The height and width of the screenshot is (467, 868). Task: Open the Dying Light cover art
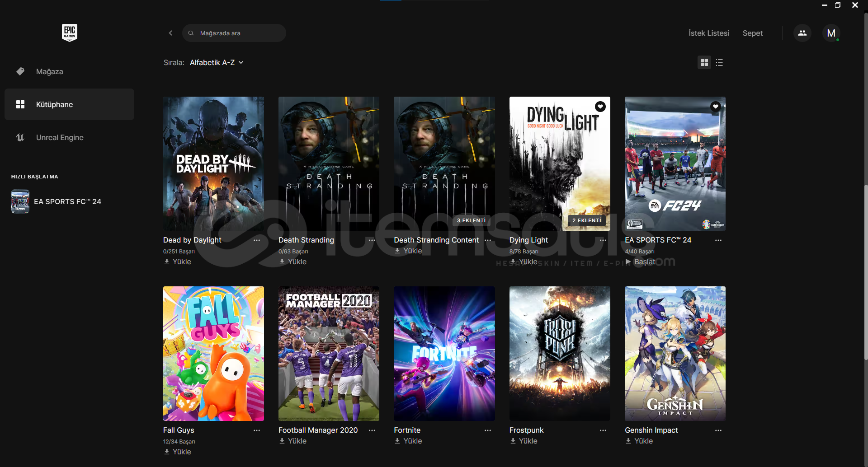tap(560, 163)
